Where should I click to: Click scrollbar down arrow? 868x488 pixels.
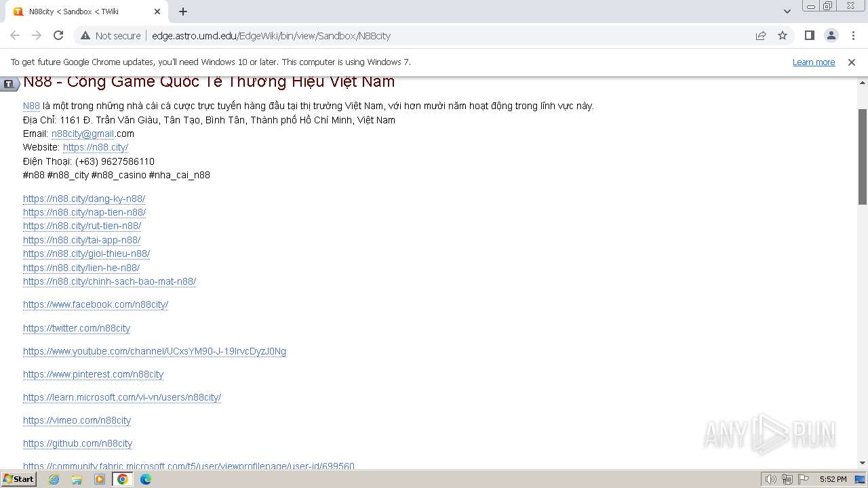pyautogui.click(x=863, y=463)
